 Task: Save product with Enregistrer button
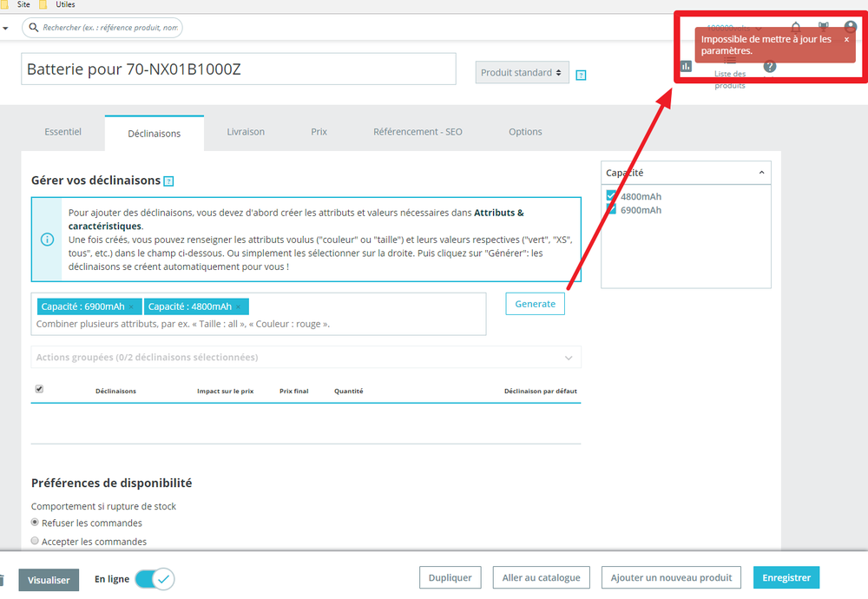pyautogui.click(x=786, y=578)
